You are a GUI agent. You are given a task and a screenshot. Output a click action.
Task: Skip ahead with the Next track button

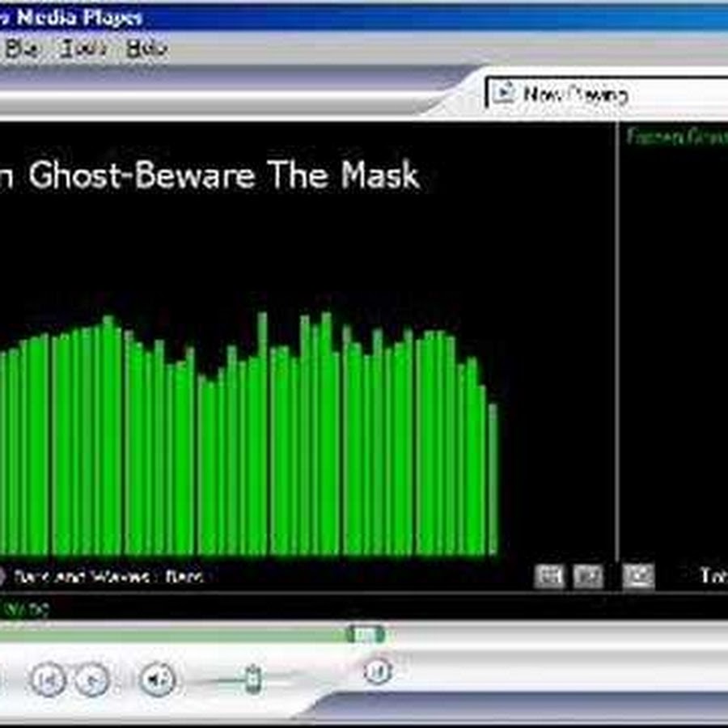pos(92,679)
